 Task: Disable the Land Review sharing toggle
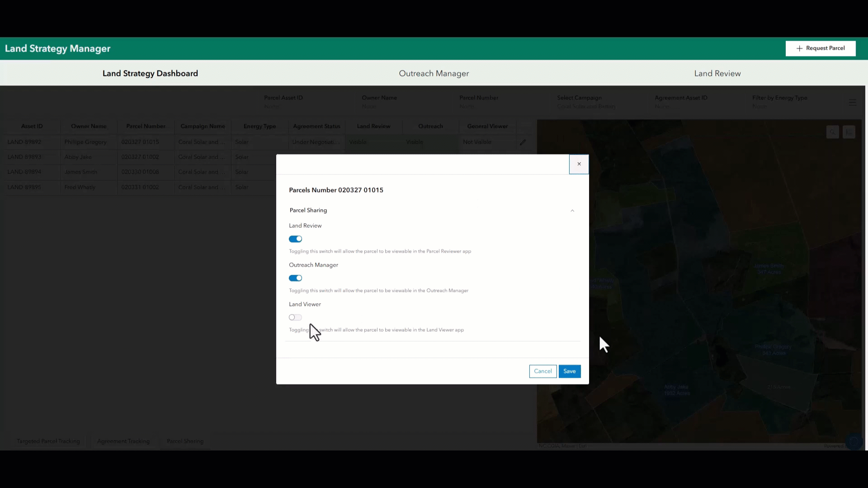295,239
